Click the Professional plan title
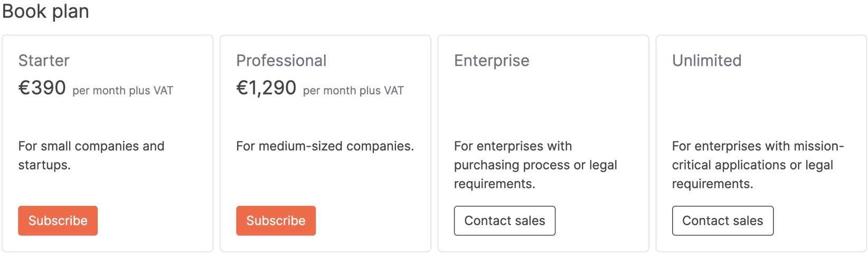Screen dimensions: 868x253 point(281,61)
